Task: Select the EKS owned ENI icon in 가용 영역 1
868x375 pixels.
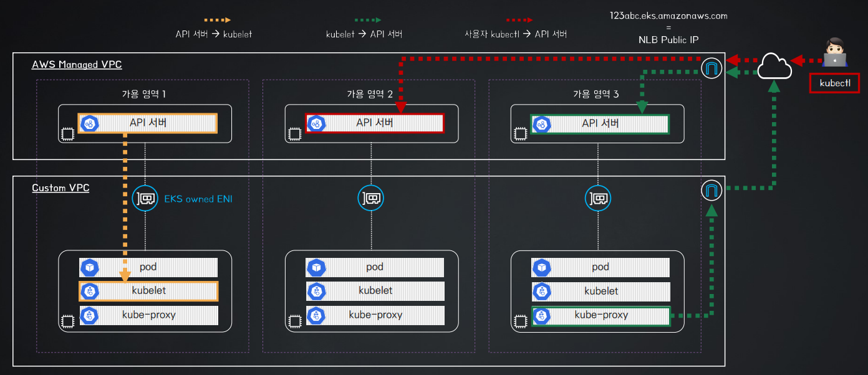Action: coord(145,199)
